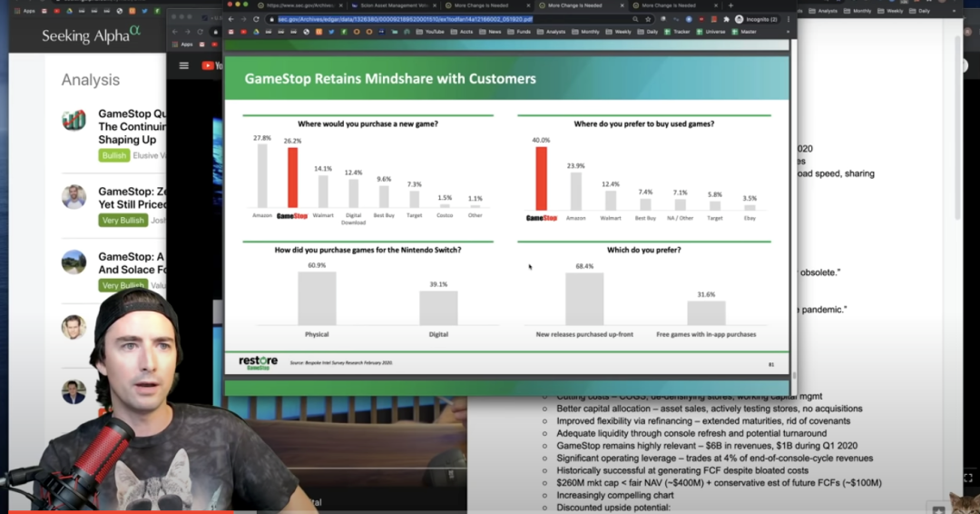Open the YouTube bookmarks folder in front window
Screen dimensions: 980x514
(x=431, y=32)
